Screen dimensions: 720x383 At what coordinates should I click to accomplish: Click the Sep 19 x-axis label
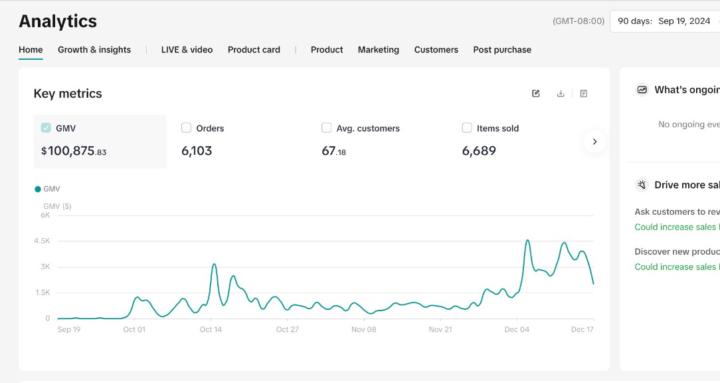tap(69, 330)
